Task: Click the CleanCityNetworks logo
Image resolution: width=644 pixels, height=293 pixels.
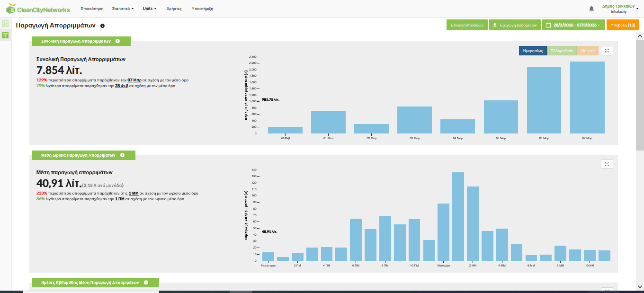Action: [38, 9]
